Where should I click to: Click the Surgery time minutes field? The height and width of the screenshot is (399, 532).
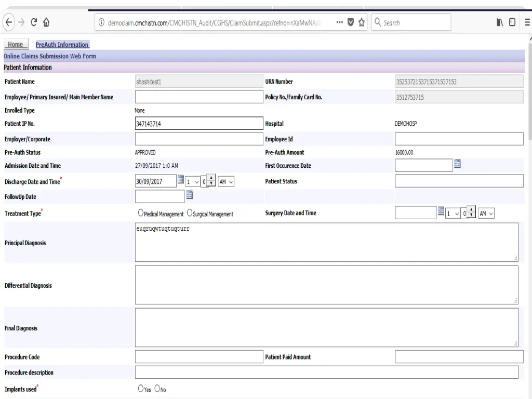pyautogui.click(x=464, y=214)
